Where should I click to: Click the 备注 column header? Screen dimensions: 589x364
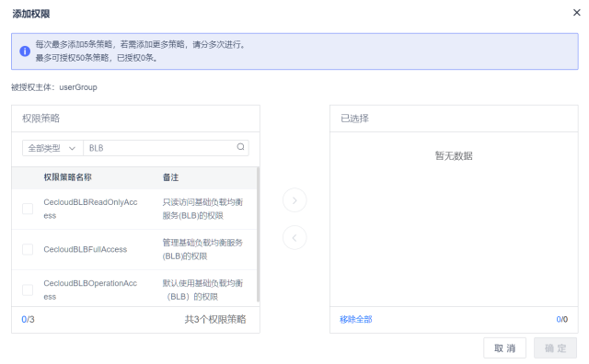(x=170, y=177)
